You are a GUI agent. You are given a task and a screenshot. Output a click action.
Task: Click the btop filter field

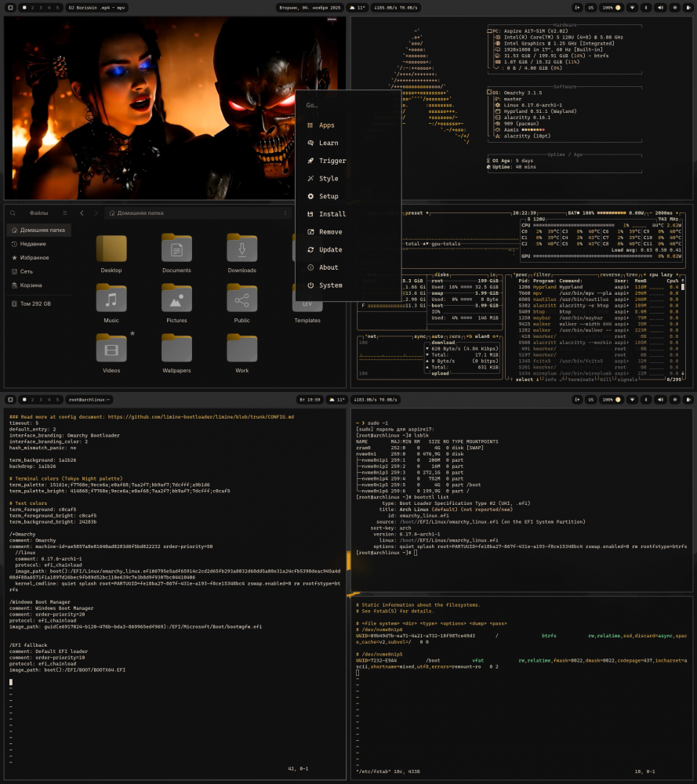coord(543,275)
